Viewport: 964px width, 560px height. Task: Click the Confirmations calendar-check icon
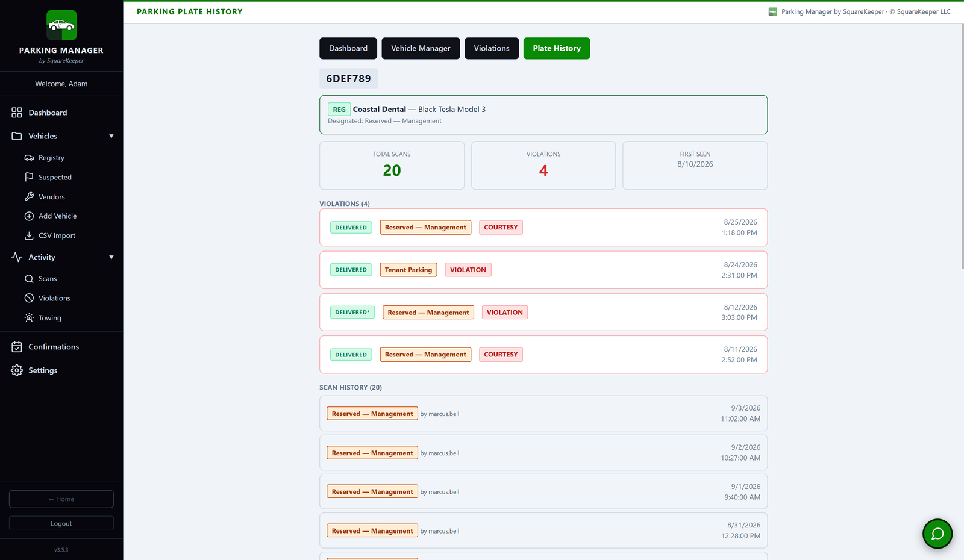(x=17, y=347)
